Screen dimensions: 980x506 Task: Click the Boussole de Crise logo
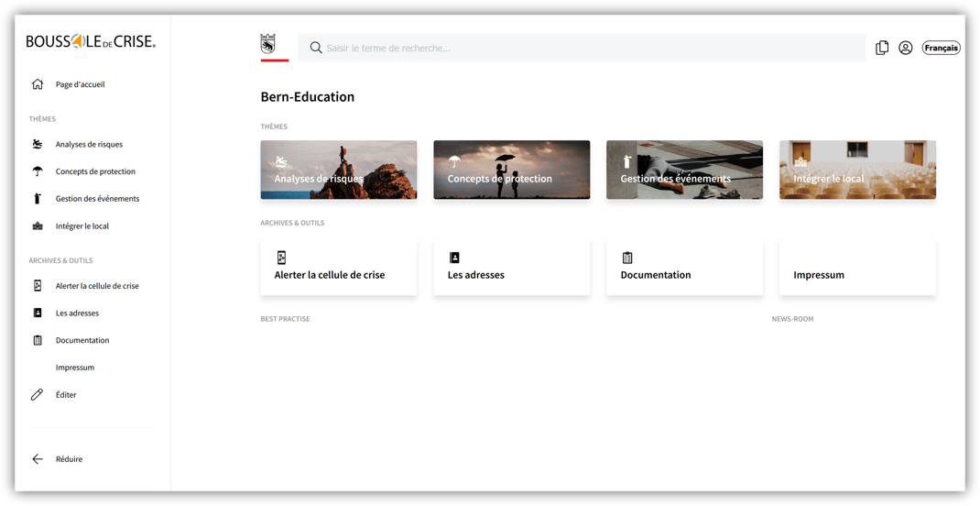[x=91, y=42]
